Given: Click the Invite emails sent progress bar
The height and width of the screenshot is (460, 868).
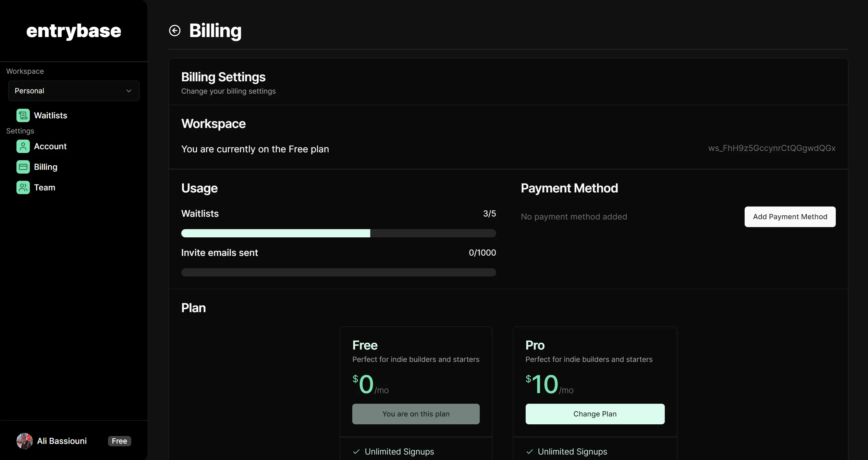Looking at the screenshot, I should [x=339, y=272].
